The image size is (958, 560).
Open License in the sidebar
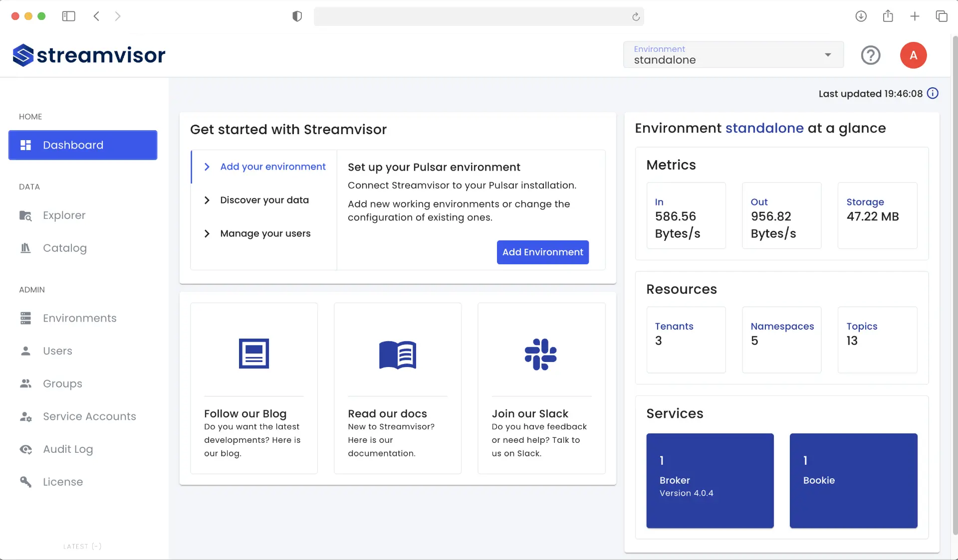click(x=83, y=482)
